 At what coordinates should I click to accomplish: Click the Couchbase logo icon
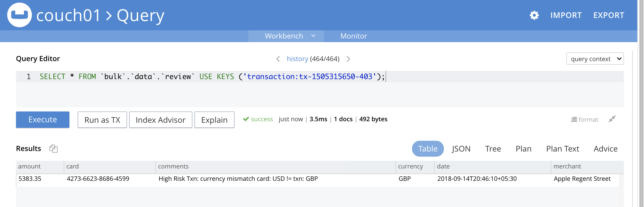(20, 15)
